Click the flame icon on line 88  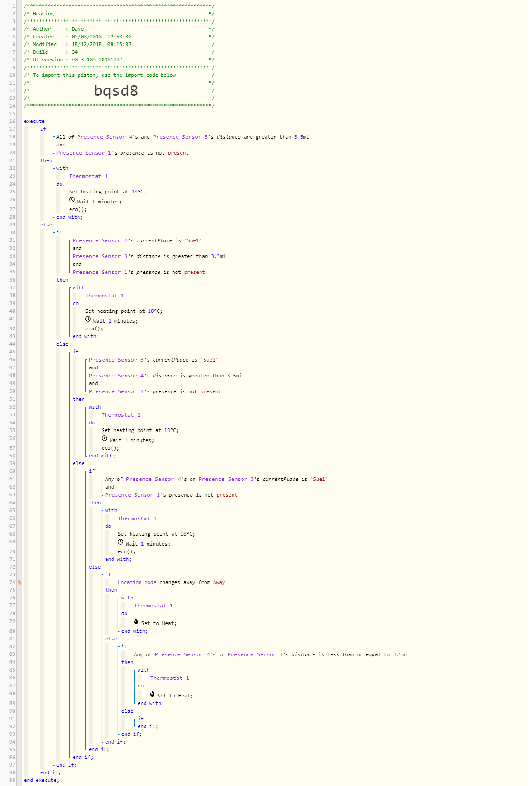pyautogui.click(x=152, y=694)
